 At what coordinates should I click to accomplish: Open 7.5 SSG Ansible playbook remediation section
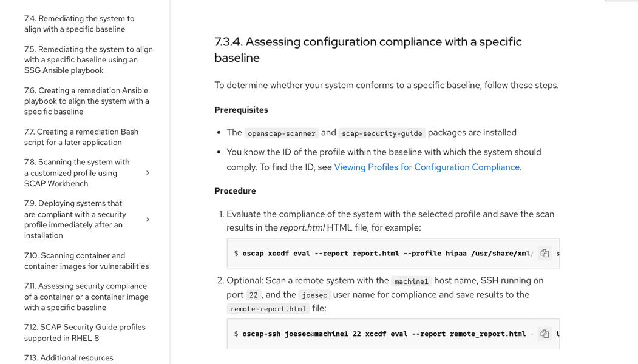coord(88,59)
